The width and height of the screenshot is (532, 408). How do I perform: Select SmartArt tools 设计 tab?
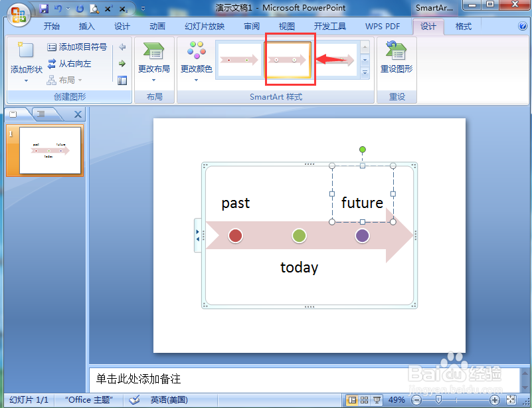coord(428,27)
